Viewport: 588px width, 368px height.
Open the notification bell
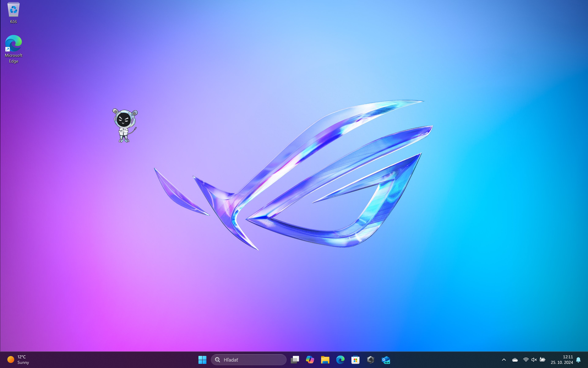pyautogui.click(x=578, y=359)
